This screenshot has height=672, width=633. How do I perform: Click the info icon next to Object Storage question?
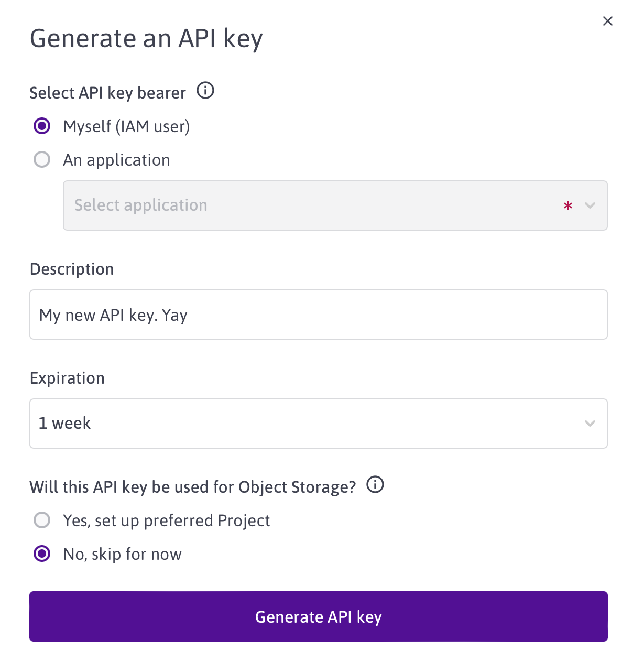coord(375,485)
